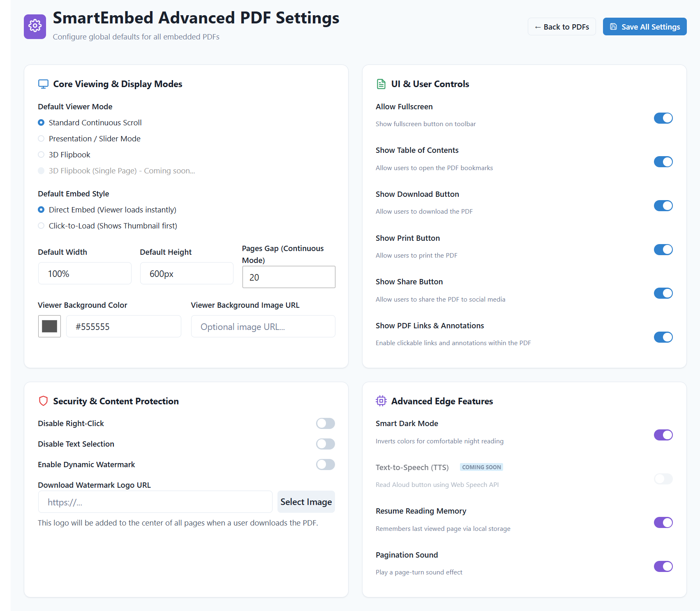Open the viewer background color swatch

(49, 326)
